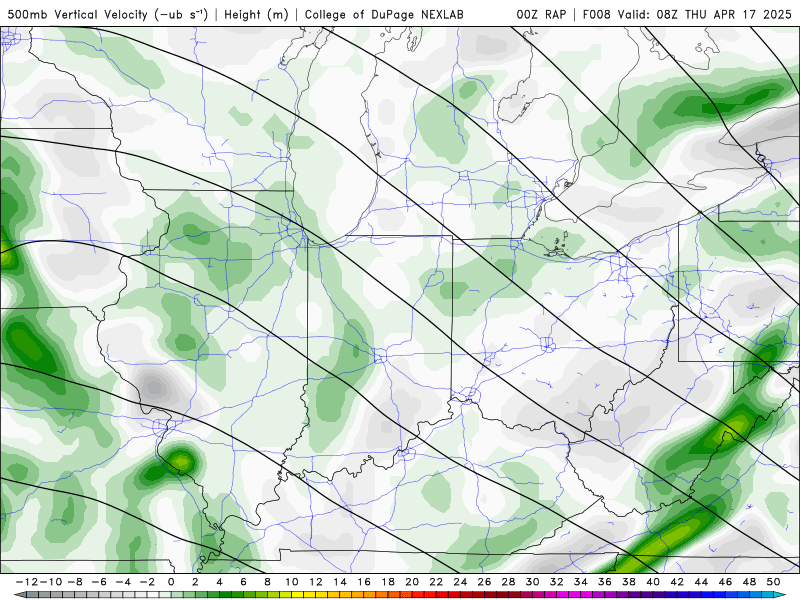Image resolution: width=800 pixels, height=600 pixels.
Task: Click the "18" value on the legend
Action: click(x=388, y=582)
